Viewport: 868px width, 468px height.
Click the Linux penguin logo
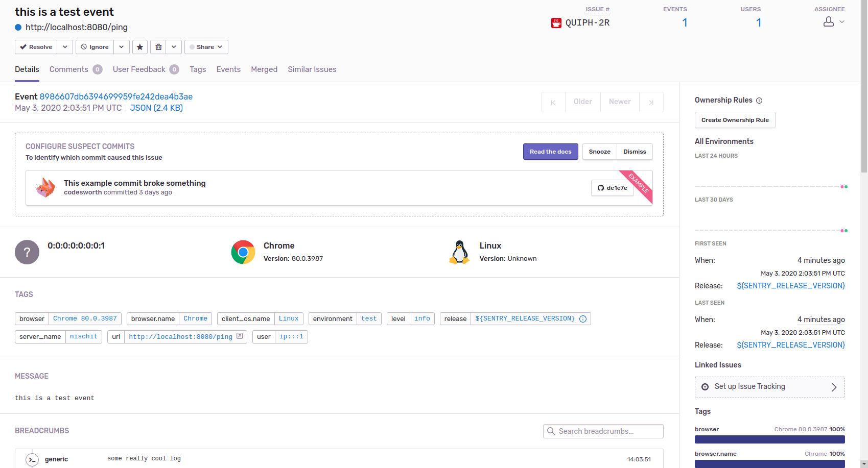point(459,252)
